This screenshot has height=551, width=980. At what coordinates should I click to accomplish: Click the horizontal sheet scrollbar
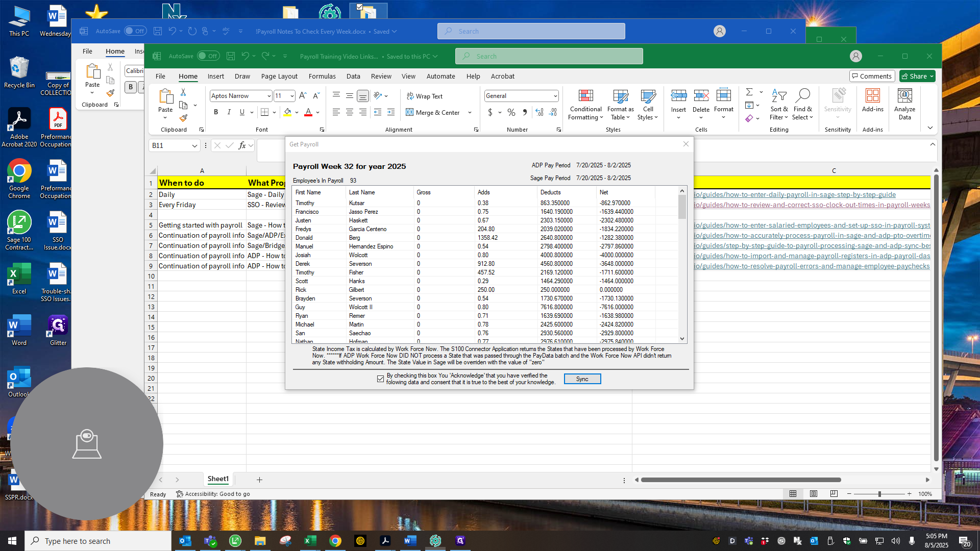pos(741,480)
